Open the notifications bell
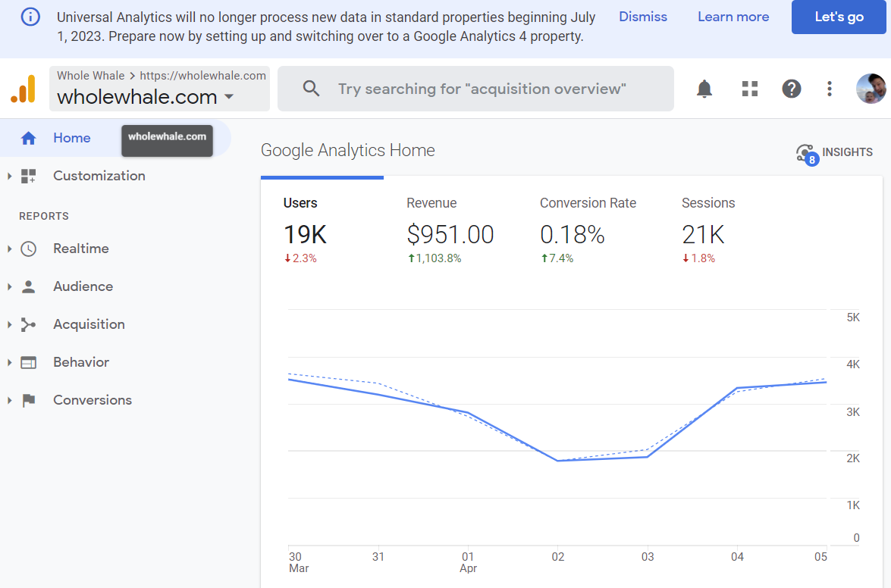891x588 pixels. (x=704, y=89)
